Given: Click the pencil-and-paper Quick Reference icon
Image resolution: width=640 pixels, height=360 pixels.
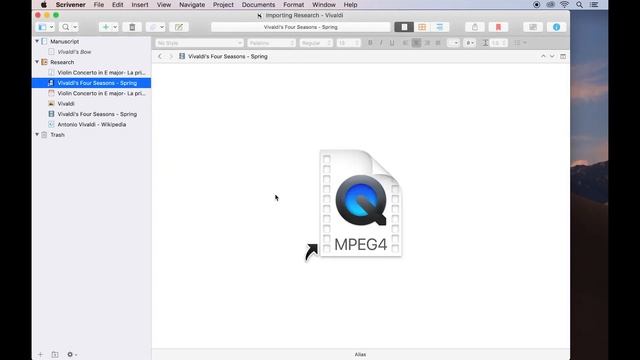Looking at the screenshot, I should (x=179, y=27).
